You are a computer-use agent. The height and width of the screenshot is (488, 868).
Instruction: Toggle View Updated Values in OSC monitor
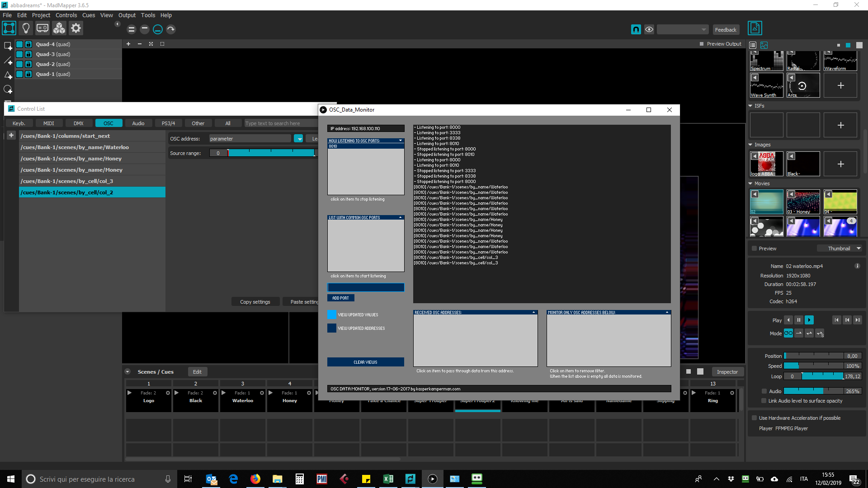point(332,314)
